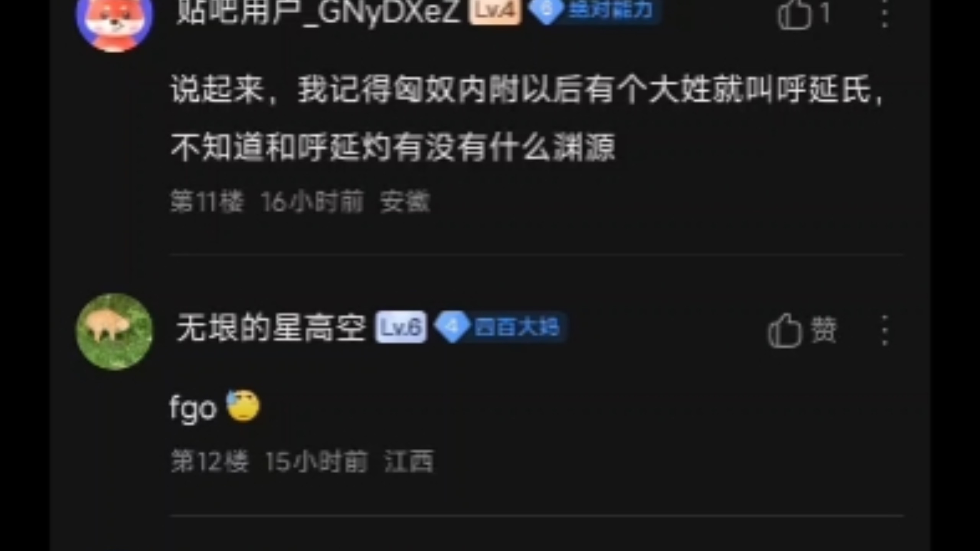980x551 pixels.
Task: Tap the thumbs-up on the fgo comment
Action: click(x=785, y=331)
